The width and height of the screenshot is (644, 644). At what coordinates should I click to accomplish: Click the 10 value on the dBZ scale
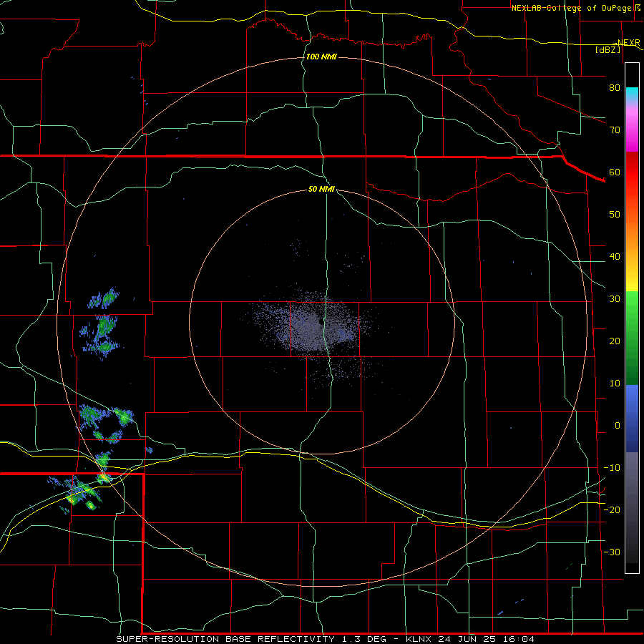point(615,384)
